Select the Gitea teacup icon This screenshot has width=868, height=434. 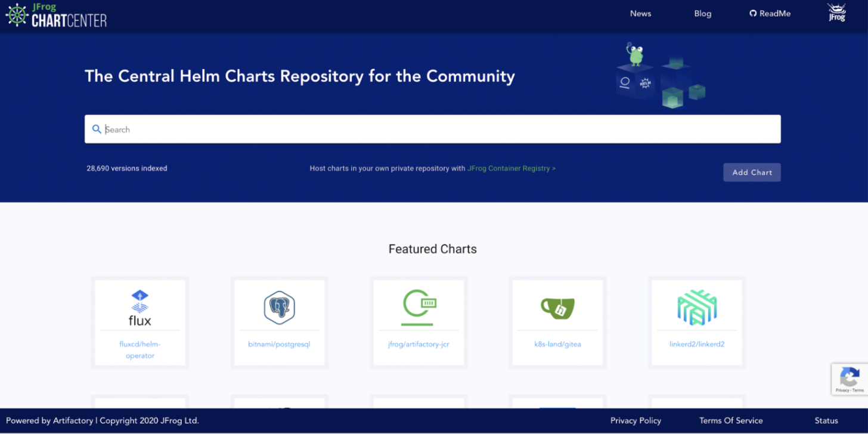click(557, 308)
